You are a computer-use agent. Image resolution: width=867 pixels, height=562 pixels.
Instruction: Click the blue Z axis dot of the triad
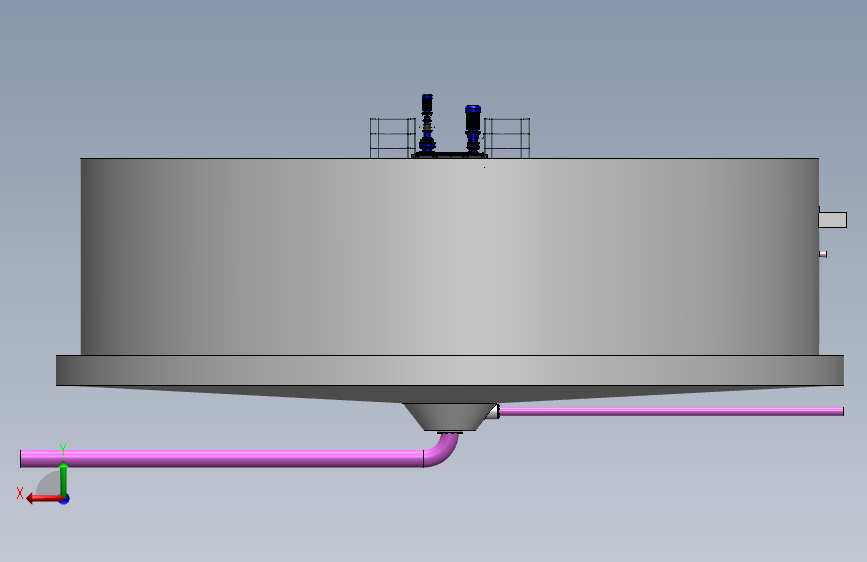point(65,499)
